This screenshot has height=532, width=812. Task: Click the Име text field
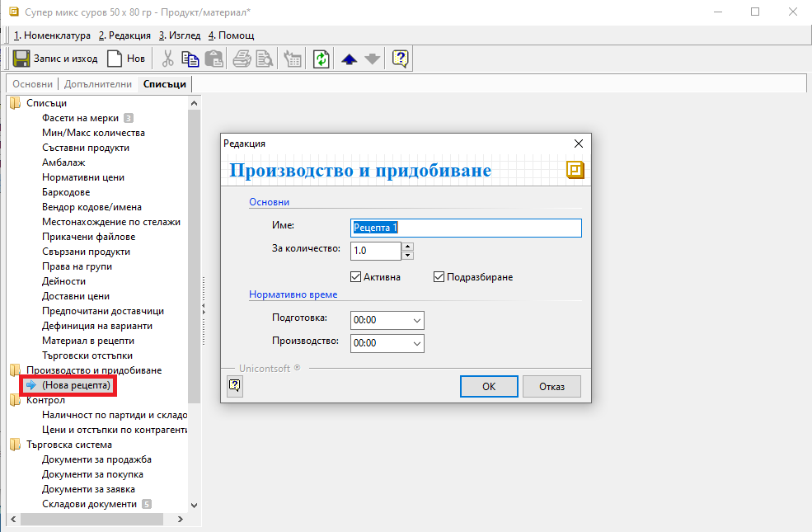point(466,228)
